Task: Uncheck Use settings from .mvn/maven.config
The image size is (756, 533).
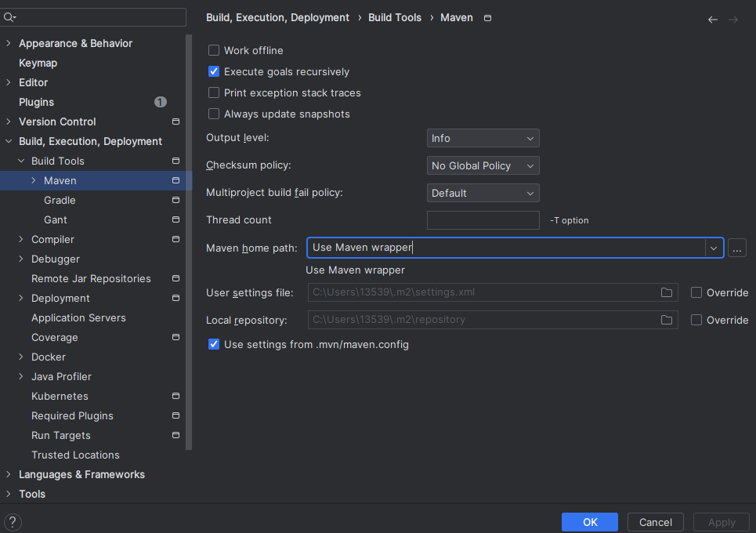Action: (x=214, y=344)
